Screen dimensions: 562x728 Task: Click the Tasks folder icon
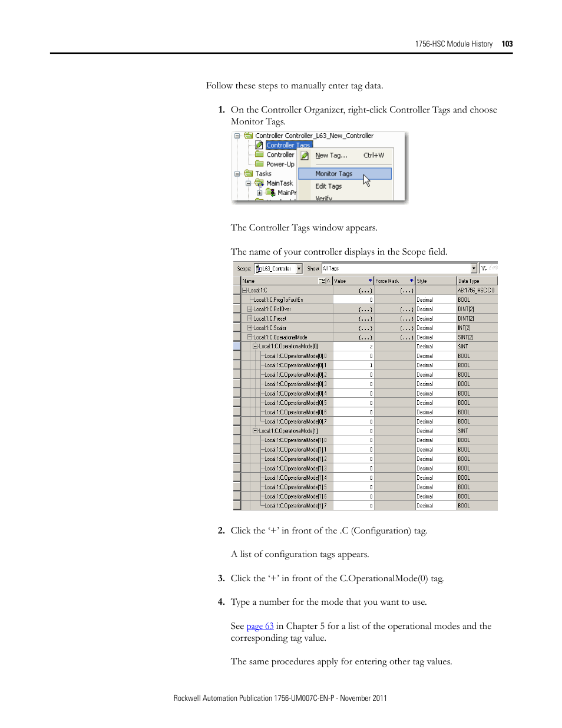(x=248, y=173)
